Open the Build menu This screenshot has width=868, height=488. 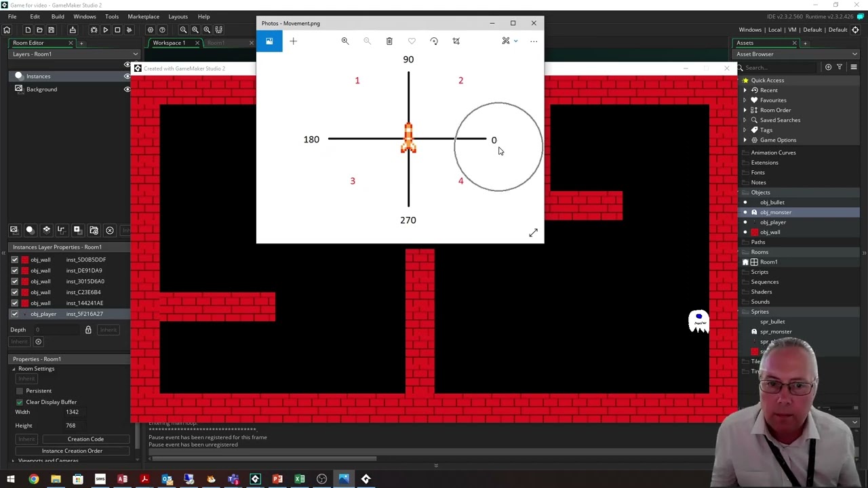point(58,16)
